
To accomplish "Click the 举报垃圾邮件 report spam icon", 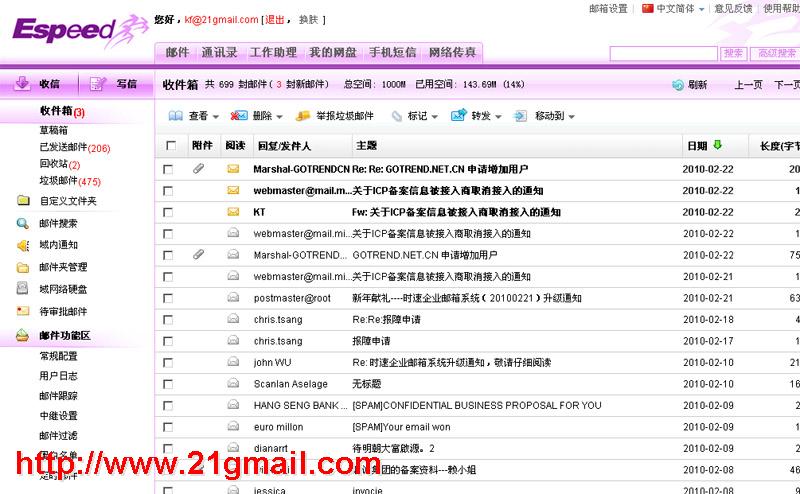I will click(303, 116).
